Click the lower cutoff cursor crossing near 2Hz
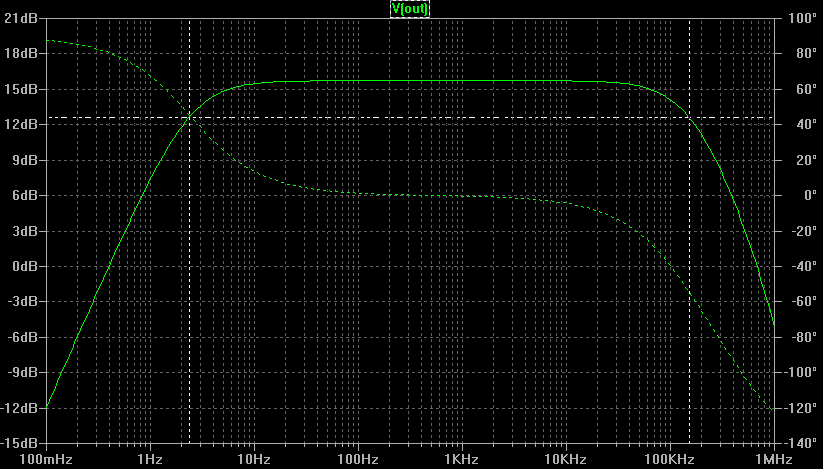Image resolution: width=823 pixels, height=469 pixels. 189,118
